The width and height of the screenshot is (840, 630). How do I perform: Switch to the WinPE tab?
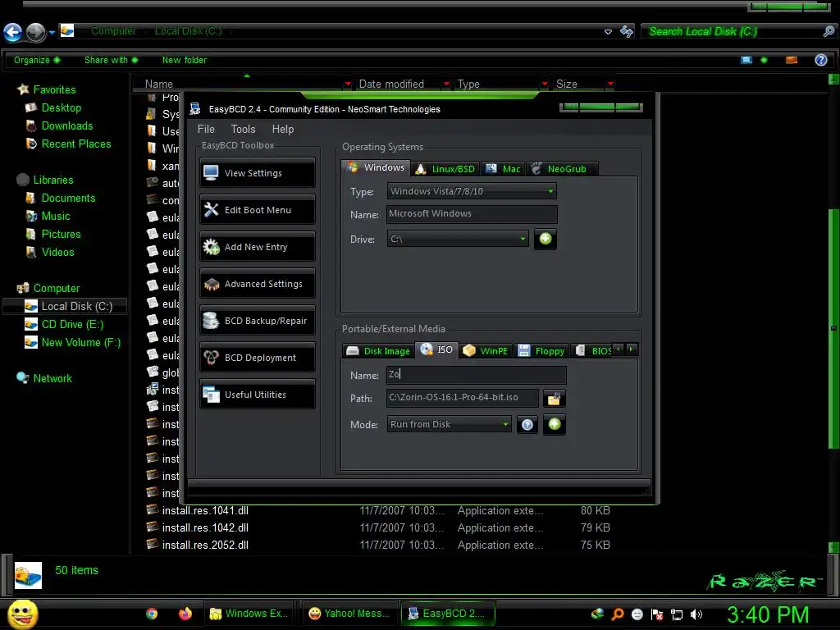(x=486, y=351)
